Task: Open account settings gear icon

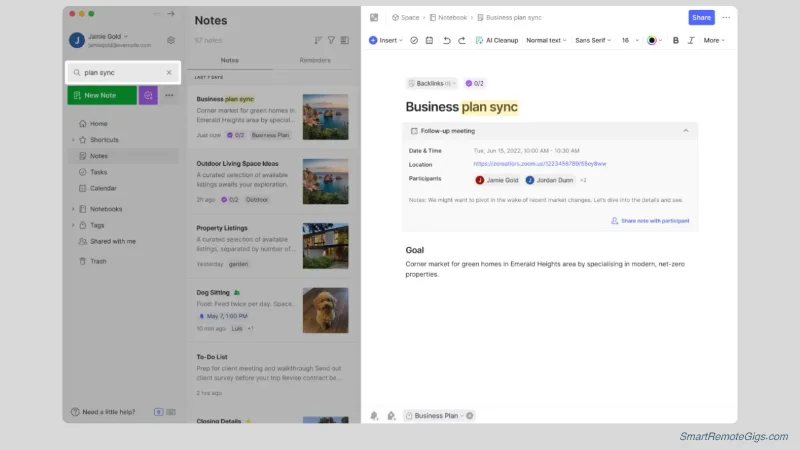Action: coord(171,40)
